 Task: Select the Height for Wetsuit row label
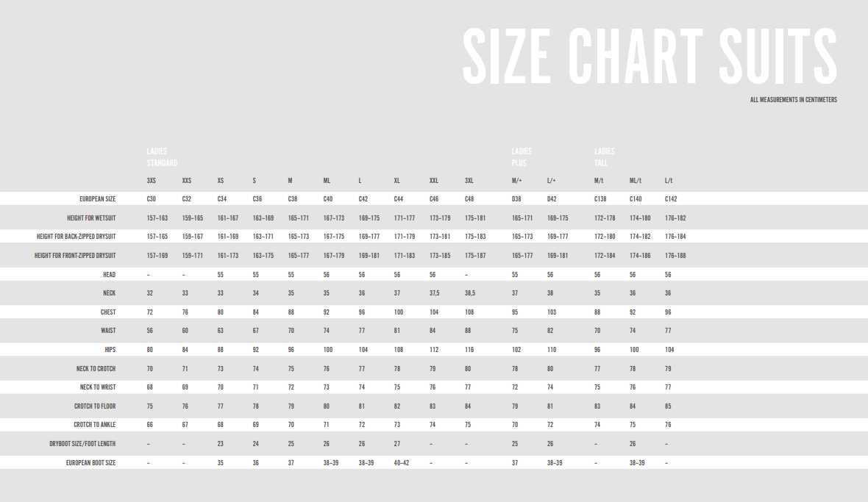coord(91,218)
